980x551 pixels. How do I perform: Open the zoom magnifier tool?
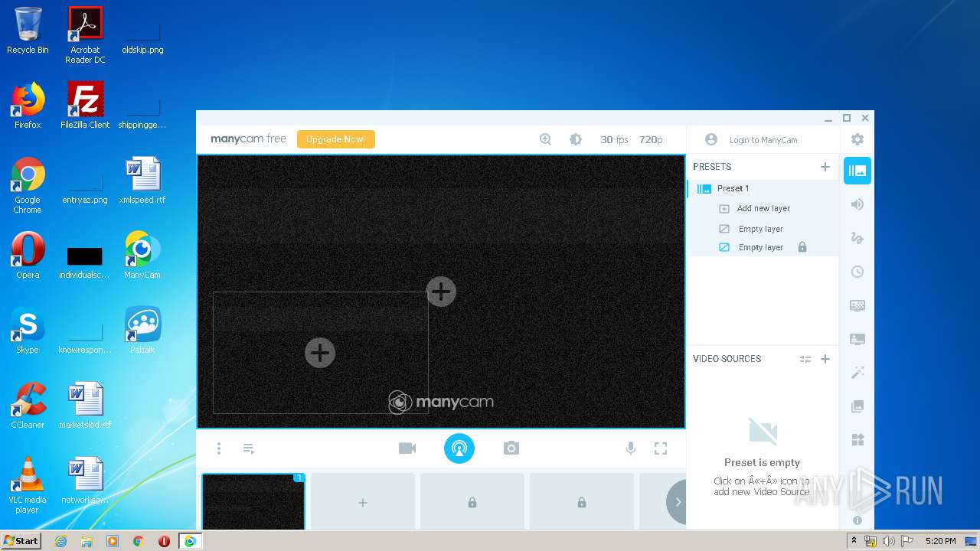(545, 139)
